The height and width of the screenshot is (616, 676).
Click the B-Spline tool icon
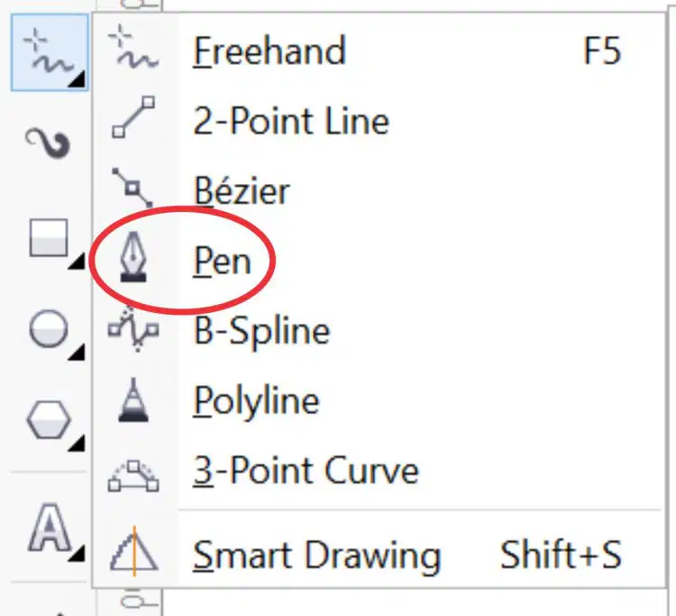[x=133, y=329]
